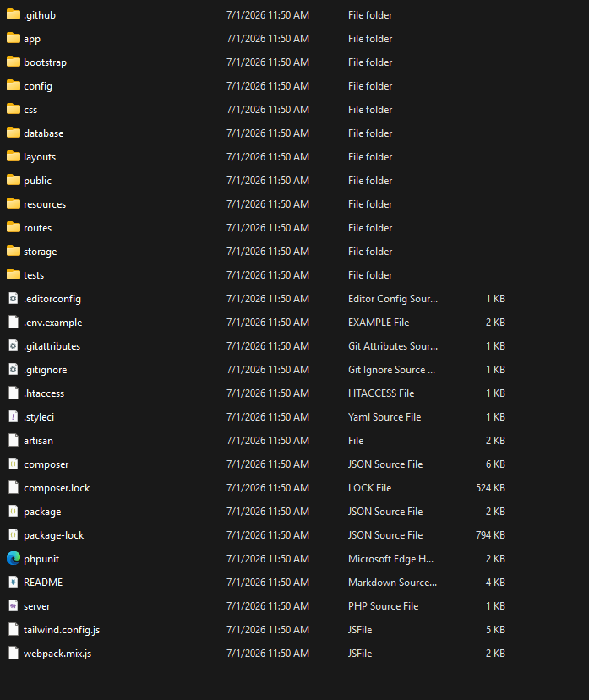This screenshot has width=589, height=700.
Task: Click the package-lock JSON file icon
Action: [x=14, y=534]
